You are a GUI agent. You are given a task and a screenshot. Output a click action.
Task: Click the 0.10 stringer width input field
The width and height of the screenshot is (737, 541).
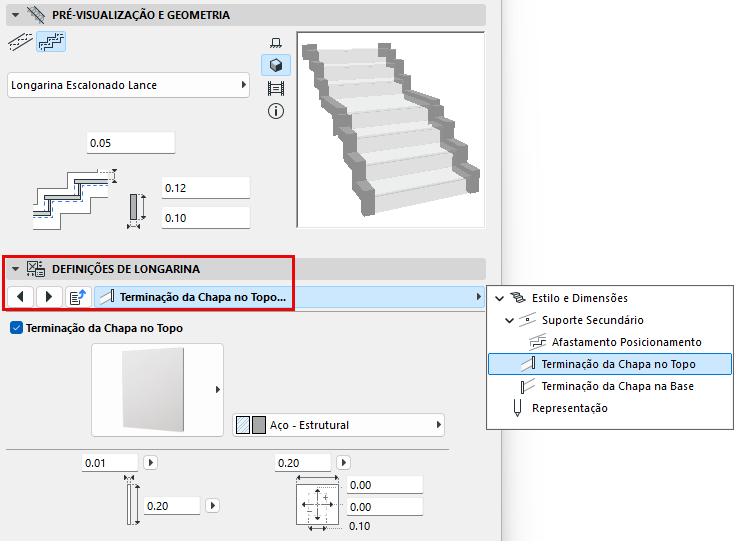point(206,218)
